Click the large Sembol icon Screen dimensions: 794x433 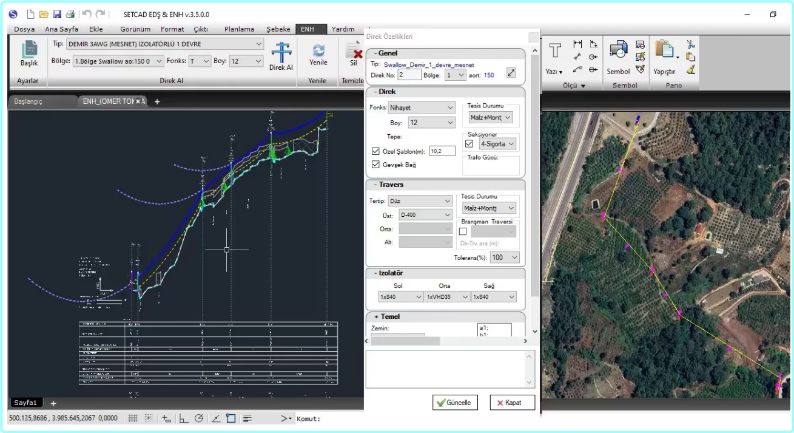click(x=618, y=51)
